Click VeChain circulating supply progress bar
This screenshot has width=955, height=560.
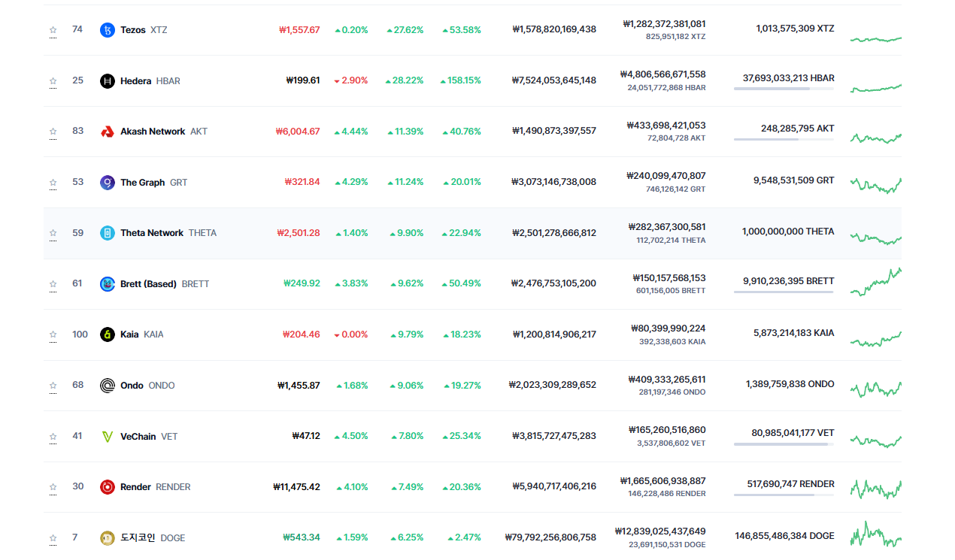[784, 444]
